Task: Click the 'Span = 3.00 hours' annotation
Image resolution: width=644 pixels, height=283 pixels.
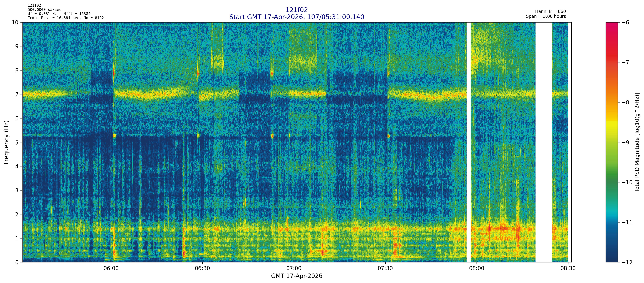Action: (x=546, y=16)
